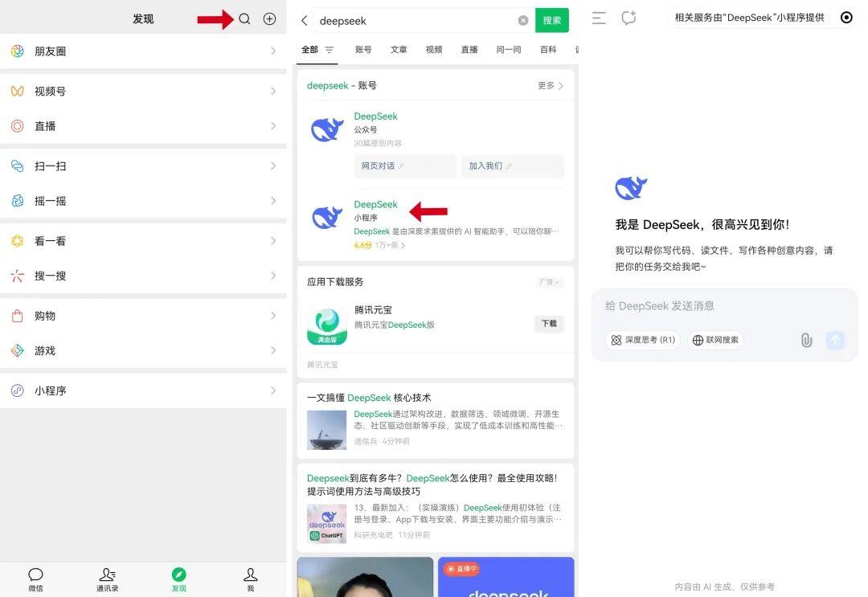This screenshot has height=597, width=868.
Task: Open the 直播中 live video card
Action: click(x=506, y=577)
